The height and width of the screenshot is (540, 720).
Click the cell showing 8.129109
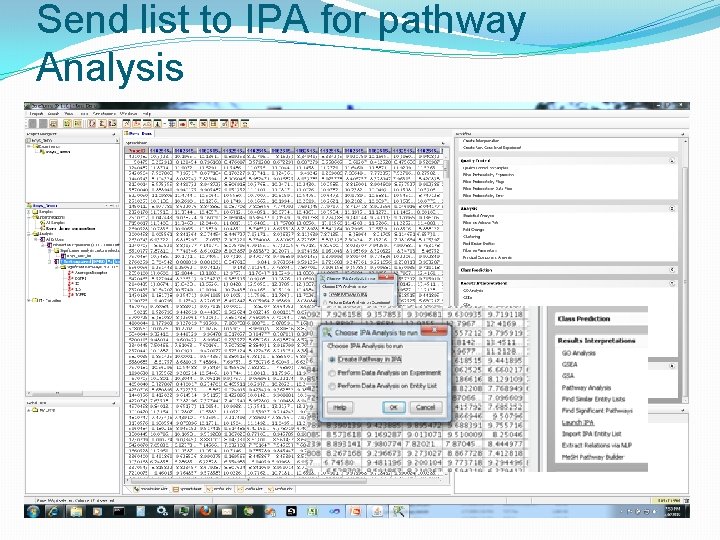coord(505,379)
